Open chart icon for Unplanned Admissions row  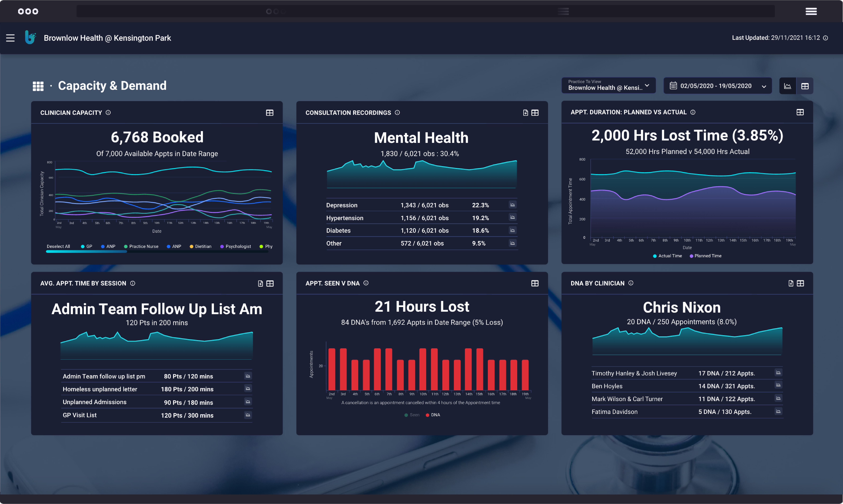[x=248, y=401]
